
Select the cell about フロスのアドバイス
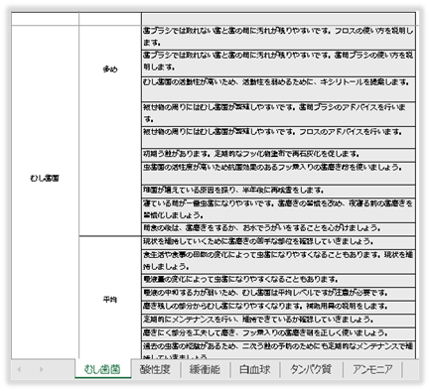[x=278, y=137]
